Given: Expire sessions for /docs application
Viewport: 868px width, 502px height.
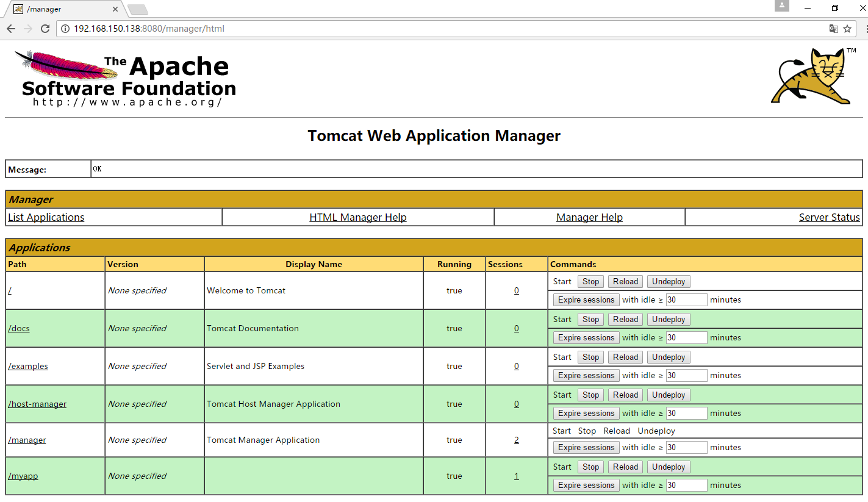Looking at the screenshot, I should pos(586,337).
